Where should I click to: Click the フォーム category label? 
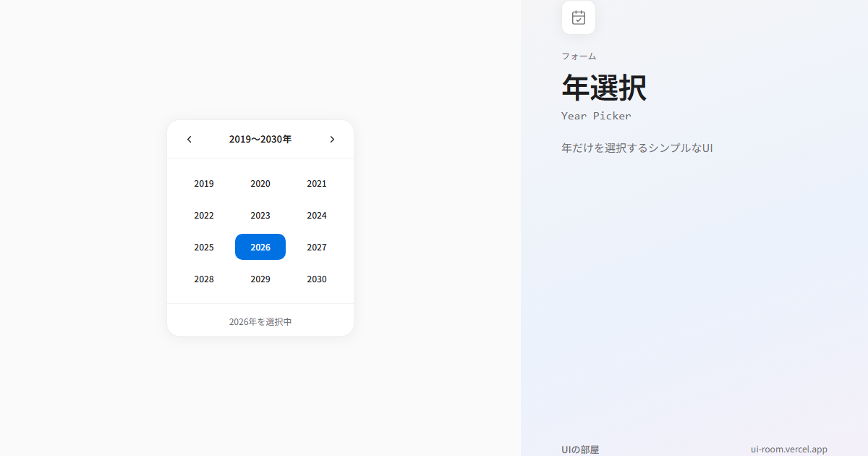pyautogui.click(x=579, y=56)
